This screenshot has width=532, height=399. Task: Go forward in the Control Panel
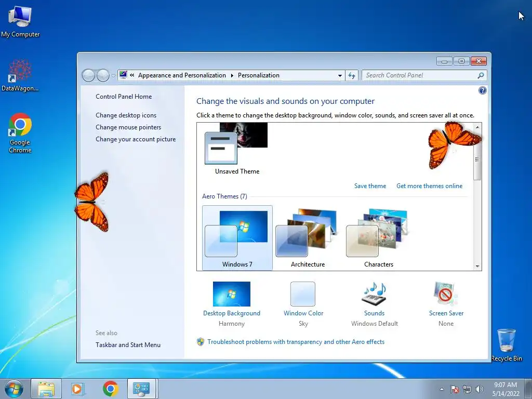(103, 75)
